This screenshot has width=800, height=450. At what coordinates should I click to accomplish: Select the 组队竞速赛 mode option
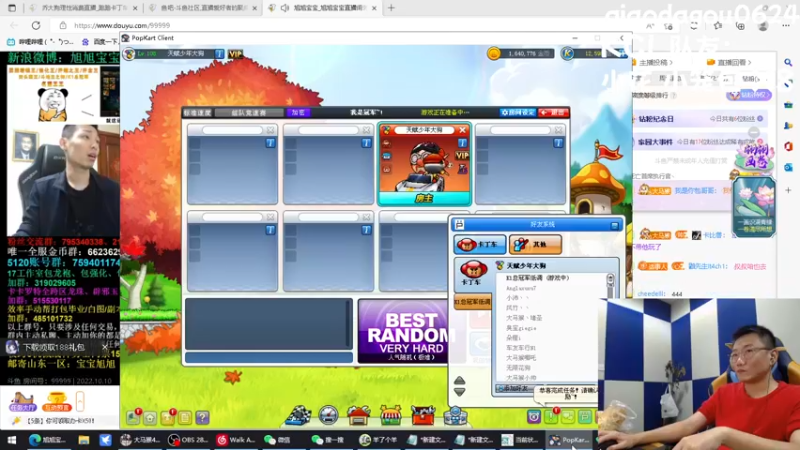coord(249,112)
